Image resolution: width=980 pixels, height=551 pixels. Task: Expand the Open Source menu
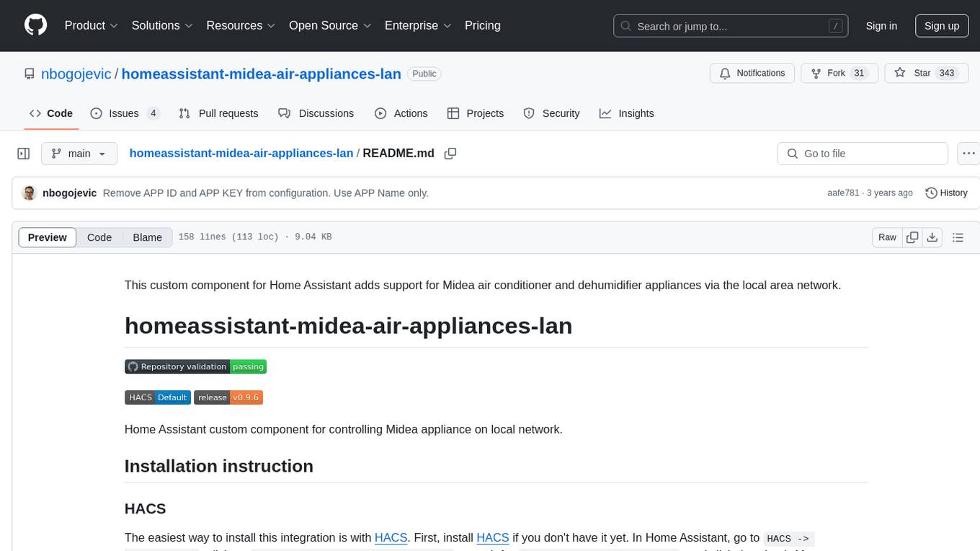pos(330,25)
